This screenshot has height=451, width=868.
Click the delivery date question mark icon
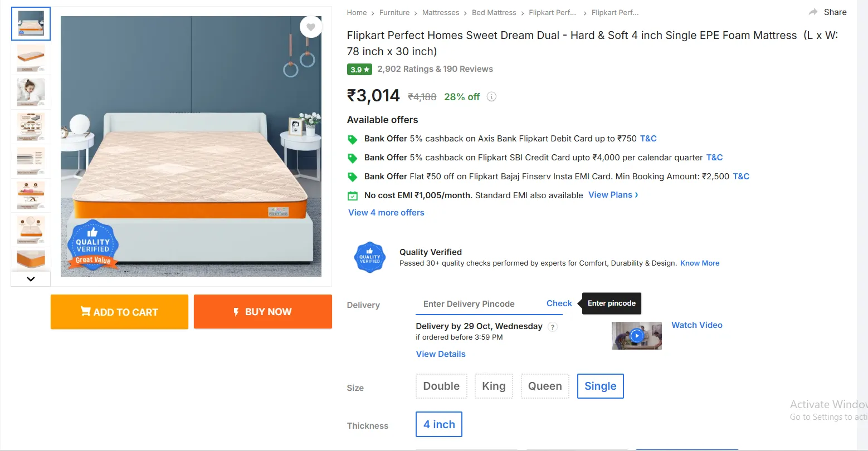[553, 327]
